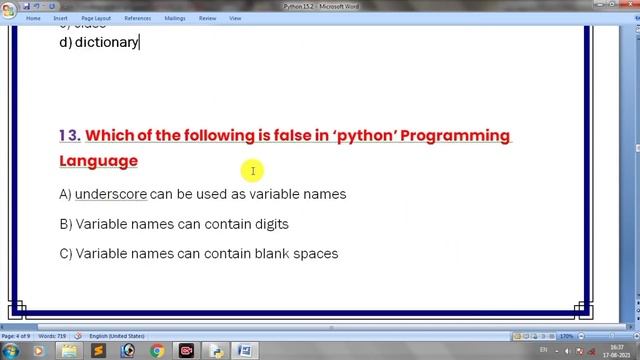
Task: Click the question 13 heading text
Action: pyautogui.click(x=285, y=148)
